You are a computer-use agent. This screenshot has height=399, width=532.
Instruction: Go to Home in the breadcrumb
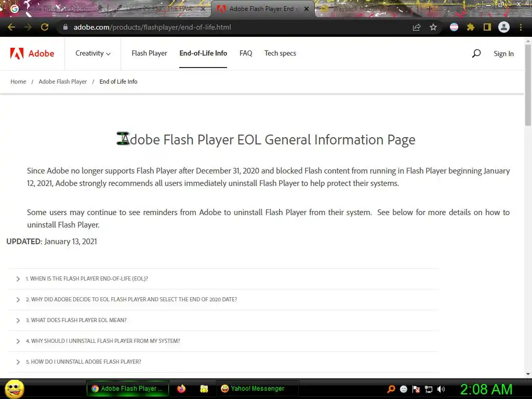pyautogui.click(x=18, y=82)
